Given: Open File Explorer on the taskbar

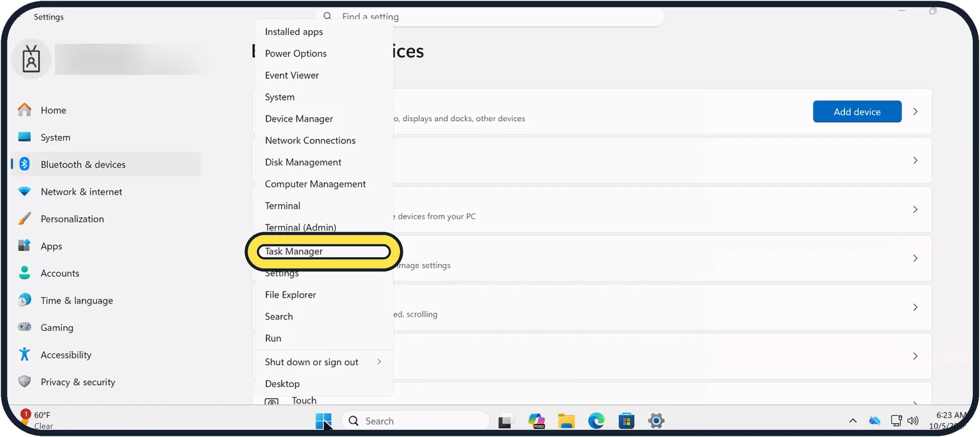Looking at the screenshot, I should [x=566, y=421].
